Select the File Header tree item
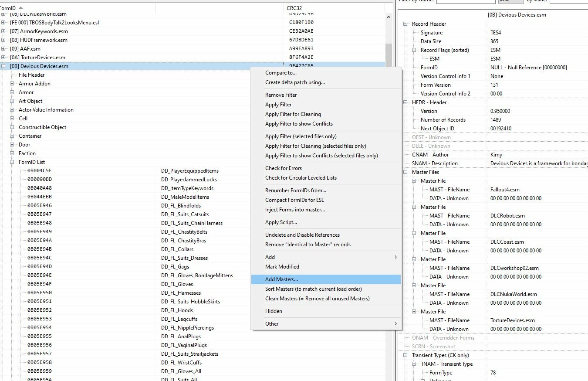This screenshot has width=588, height=381. click(32, 75)
